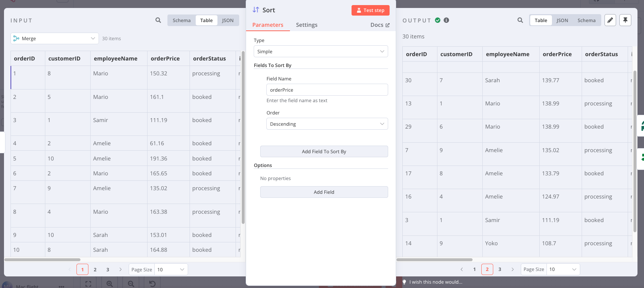Zoom out on the canvas
The width and height of the screenshot is (644, 288).
pos(131,284)
